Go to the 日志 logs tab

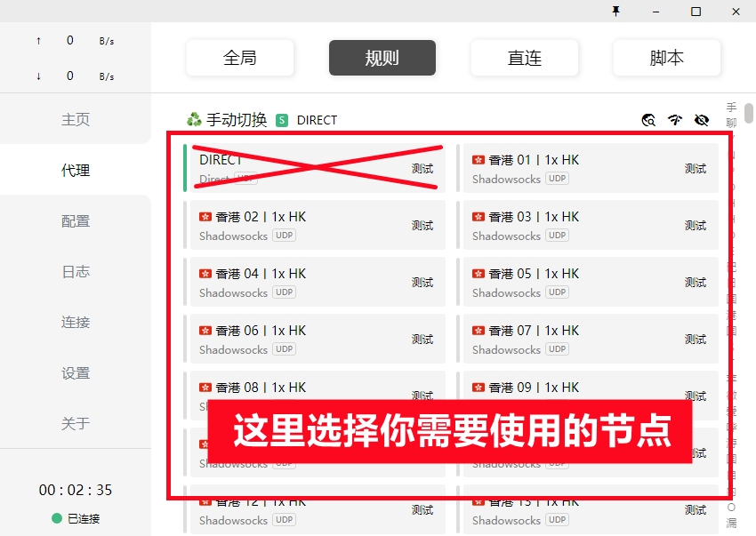pos(76,271)
